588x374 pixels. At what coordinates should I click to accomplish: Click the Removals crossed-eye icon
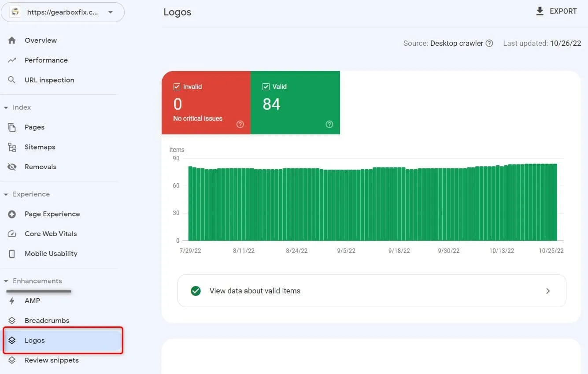point(12,167)
